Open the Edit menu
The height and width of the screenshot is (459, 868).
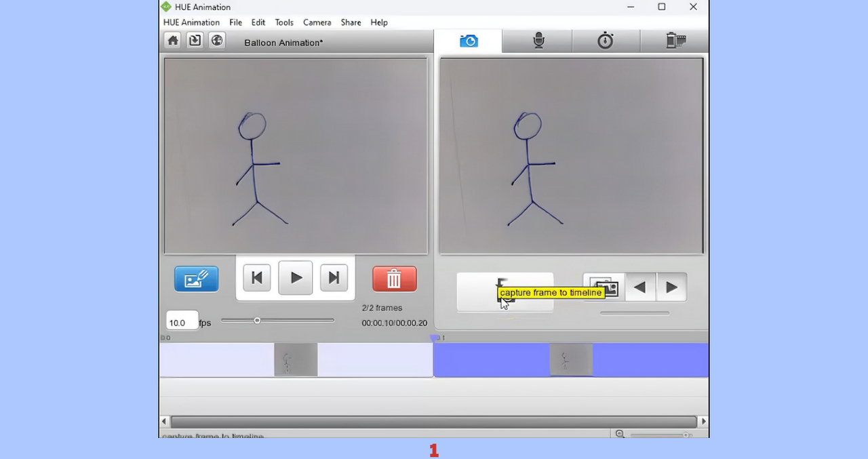coord(258,22)
